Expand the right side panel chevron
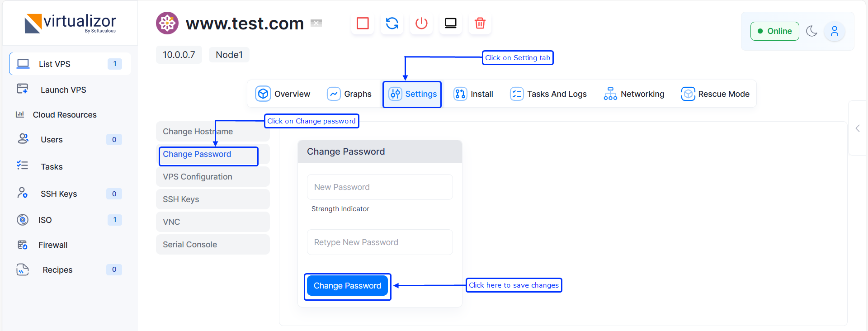868x331 pixels. pos(858,128)
